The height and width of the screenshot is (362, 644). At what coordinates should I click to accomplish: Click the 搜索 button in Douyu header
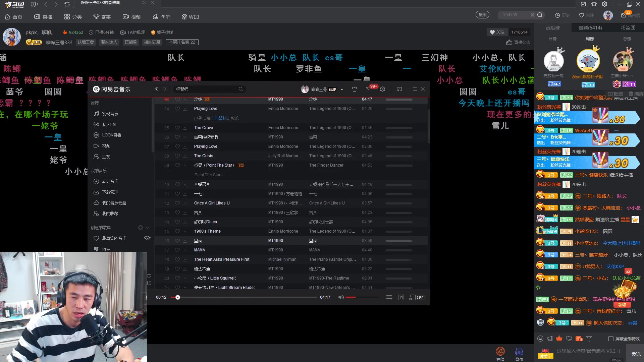pos(482,15)
